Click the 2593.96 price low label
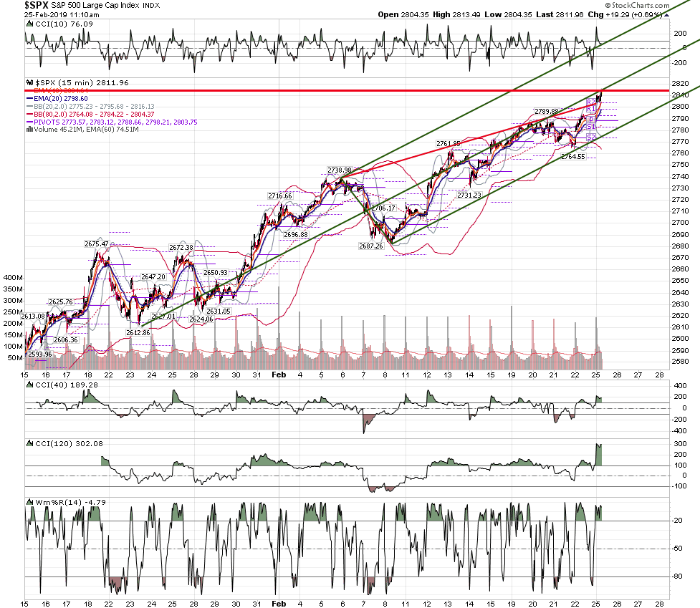The image size is (700, 608). coord(39,354)
